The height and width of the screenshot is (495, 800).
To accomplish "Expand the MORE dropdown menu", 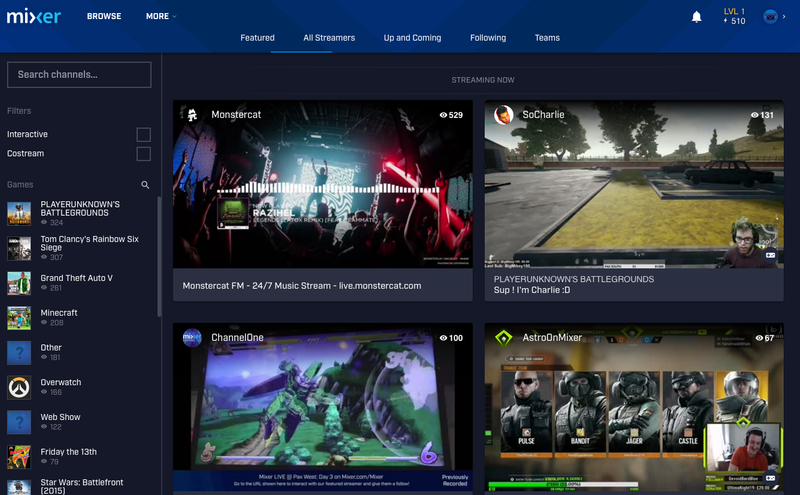I will click(x=161, y=17).
